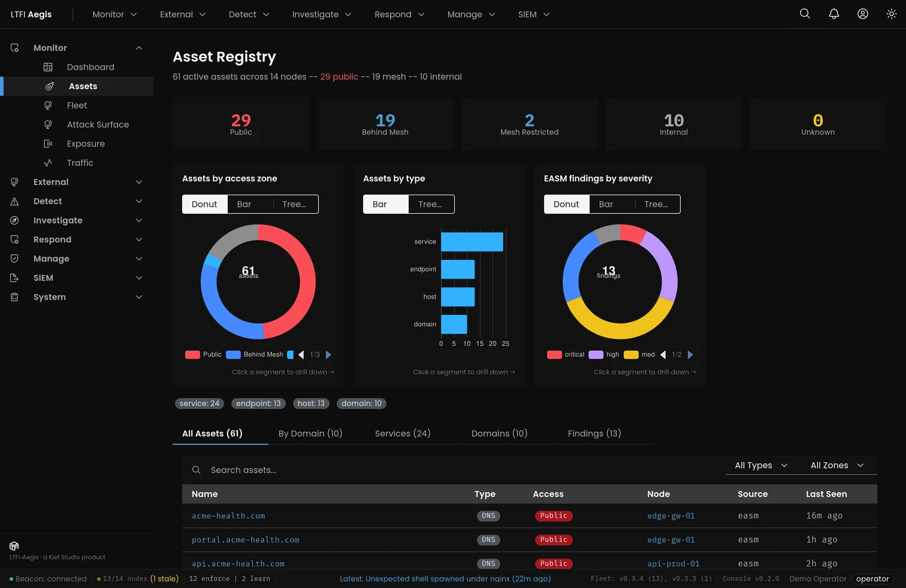Open notifications bell icon

(x=833, y=14)
